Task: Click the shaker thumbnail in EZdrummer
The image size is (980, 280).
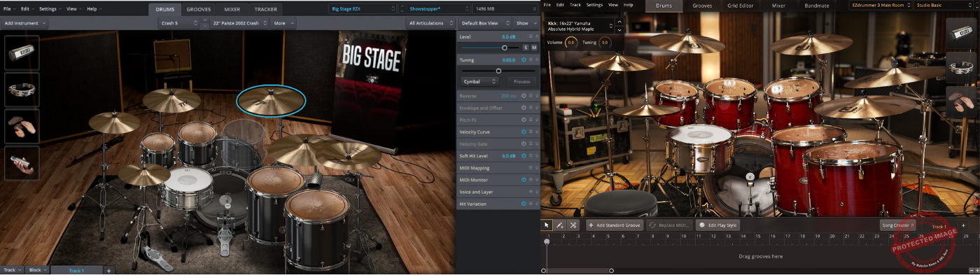Action: [962, 33]
